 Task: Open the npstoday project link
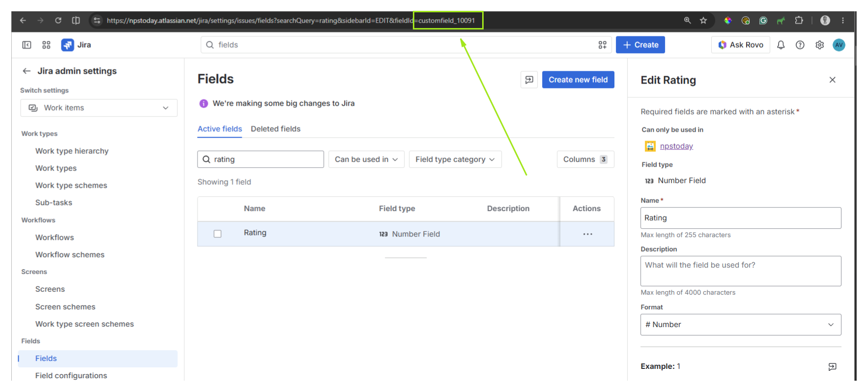(x=676, y=146)
